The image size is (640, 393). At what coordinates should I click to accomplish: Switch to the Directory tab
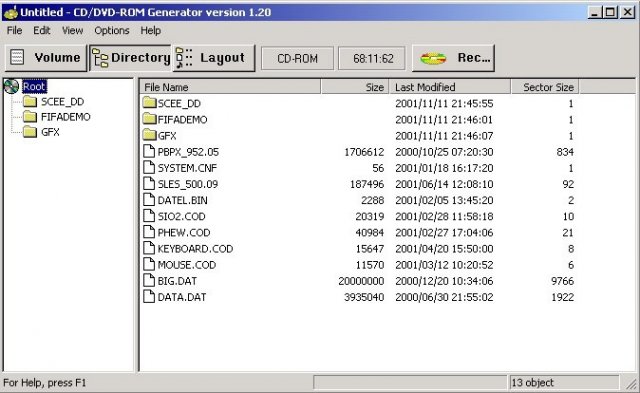coord(130,58)
